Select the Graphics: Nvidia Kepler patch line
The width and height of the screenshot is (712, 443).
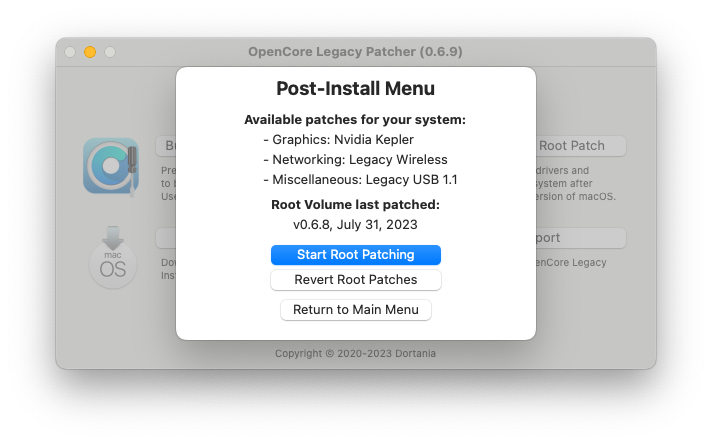[x=338, y=140]
